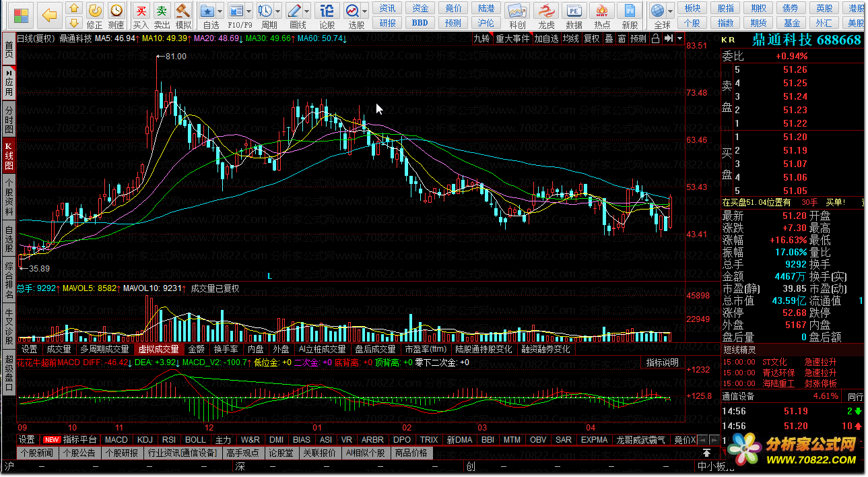Image resolution: width=868 pixels, height=477 pixels.
Task: Toggle the 复权 price adjustment
Action: [591, 38]
